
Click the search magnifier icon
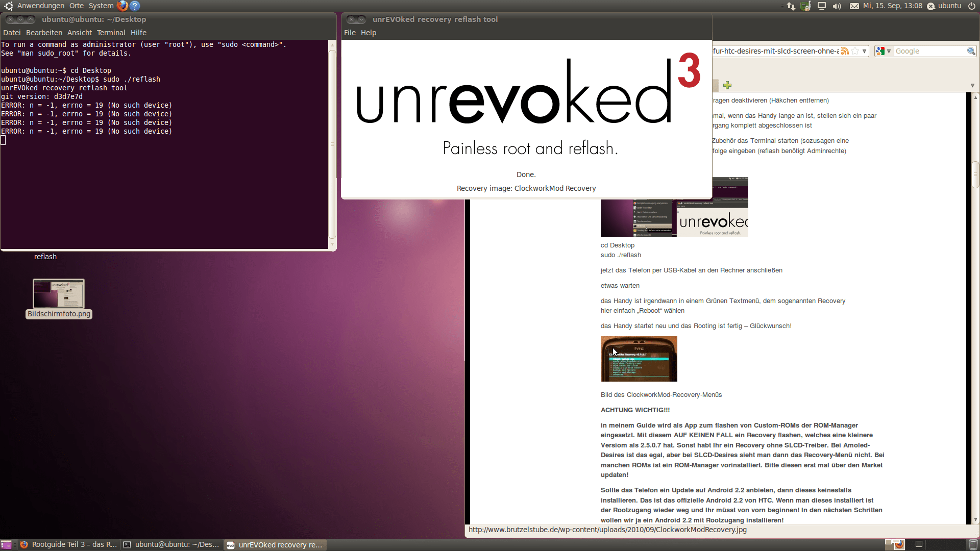(971, 51)
